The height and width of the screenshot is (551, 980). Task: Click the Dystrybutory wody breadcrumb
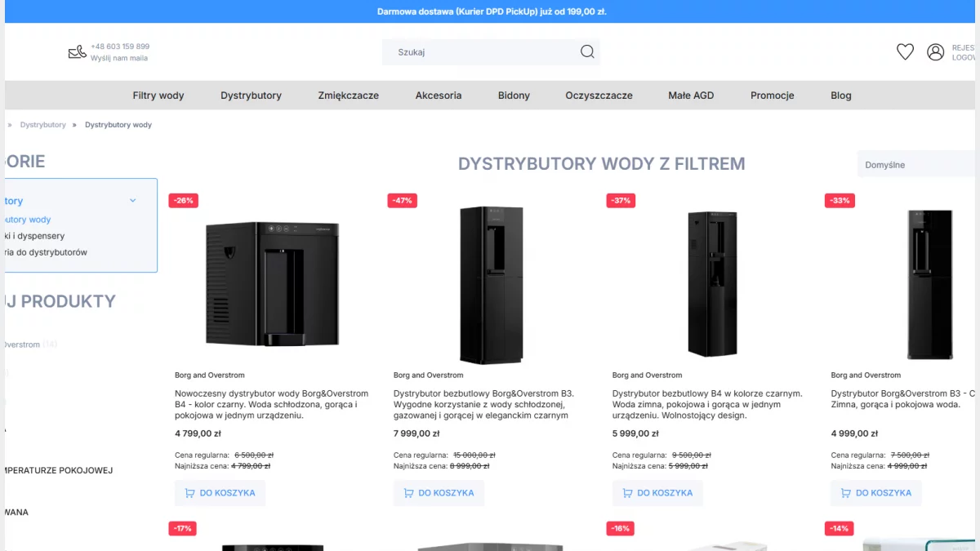[118, 125]
